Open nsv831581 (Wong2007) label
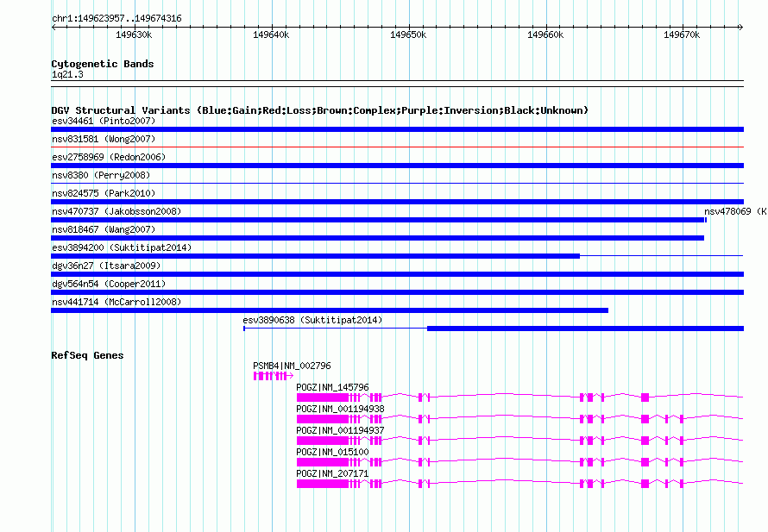The height and width of the screenshot is (532, 768). coord(104,139)
